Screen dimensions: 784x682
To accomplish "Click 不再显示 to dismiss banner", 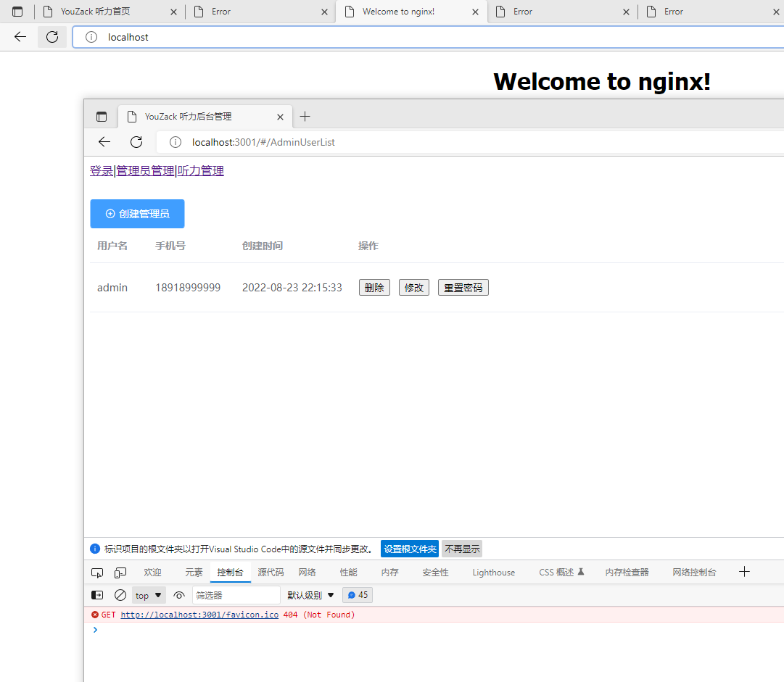I will click(x=462, y=549).
